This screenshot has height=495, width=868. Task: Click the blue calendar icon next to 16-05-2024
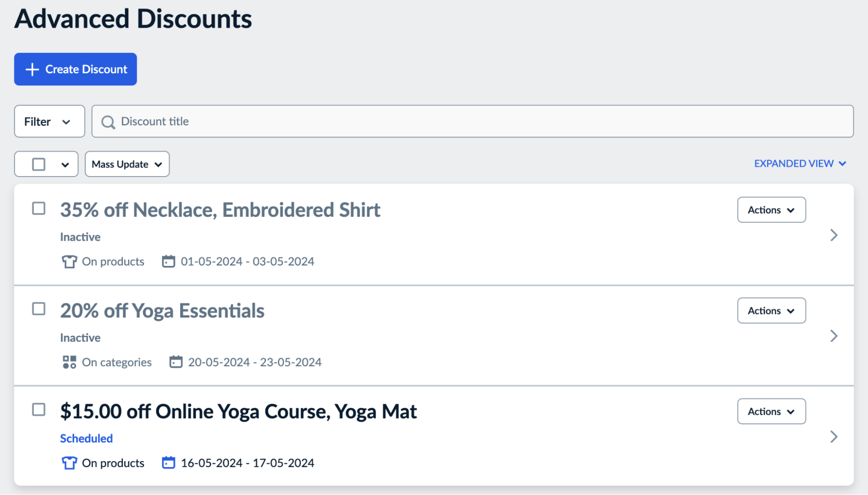tap(168, 463)
